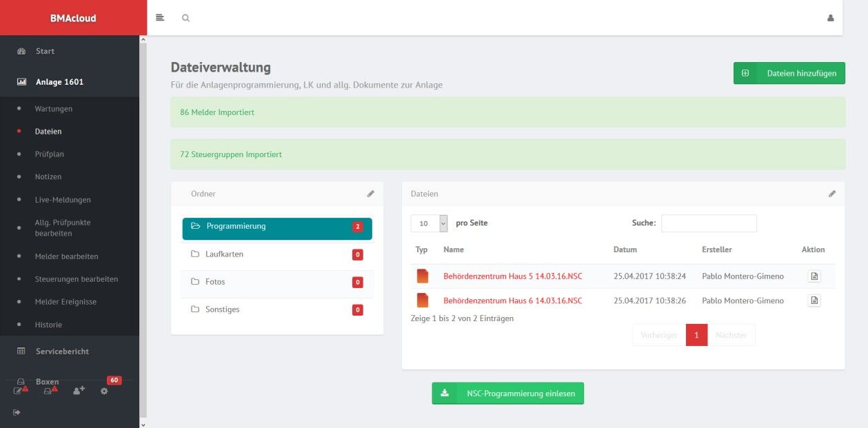Edit folders with the Ordner pencil icon
This screenshot has height=428, width=868.
[370, 194]
